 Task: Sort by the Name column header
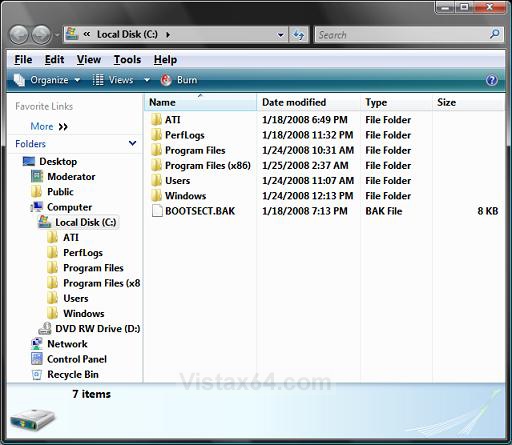pos(201,102)
